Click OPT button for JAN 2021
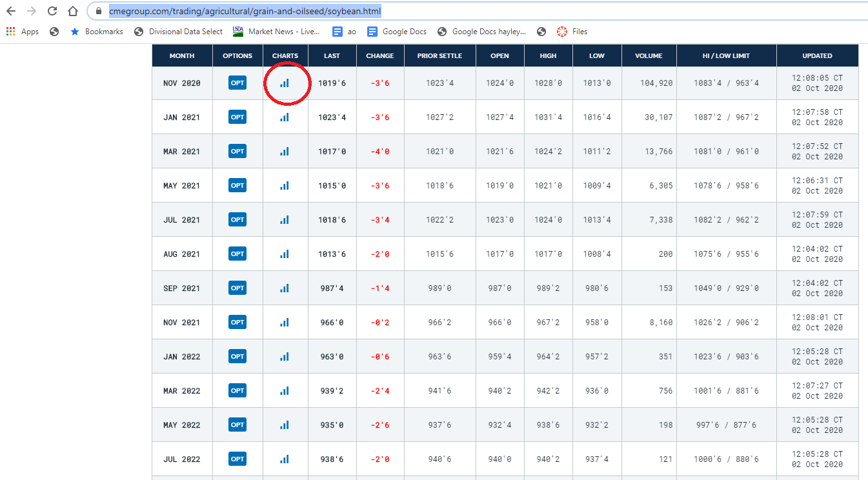868x480 pixels. [237, 117]
